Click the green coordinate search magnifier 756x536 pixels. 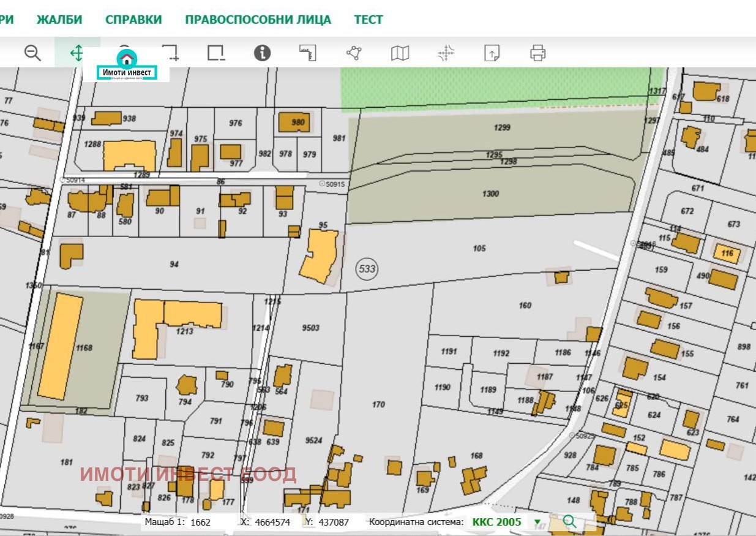570,522
